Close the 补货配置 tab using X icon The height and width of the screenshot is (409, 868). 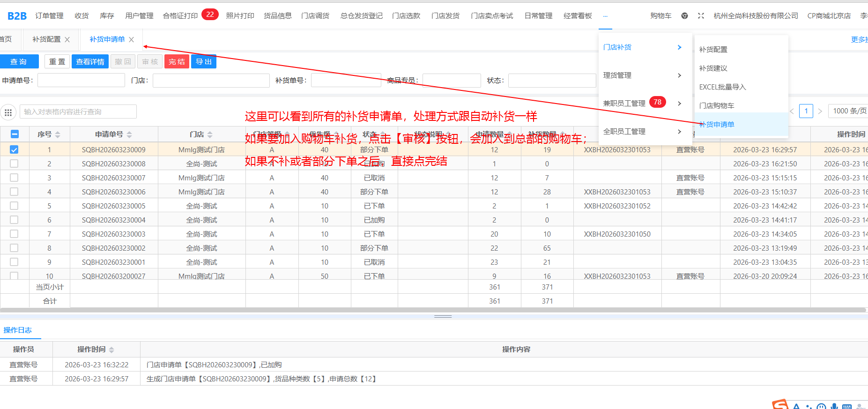pos(67,40)
